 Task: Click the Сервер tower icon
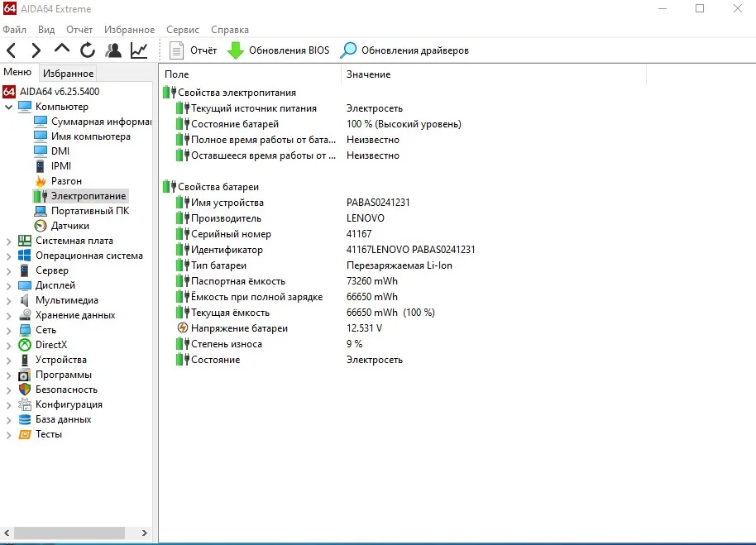tap(25, 270)
